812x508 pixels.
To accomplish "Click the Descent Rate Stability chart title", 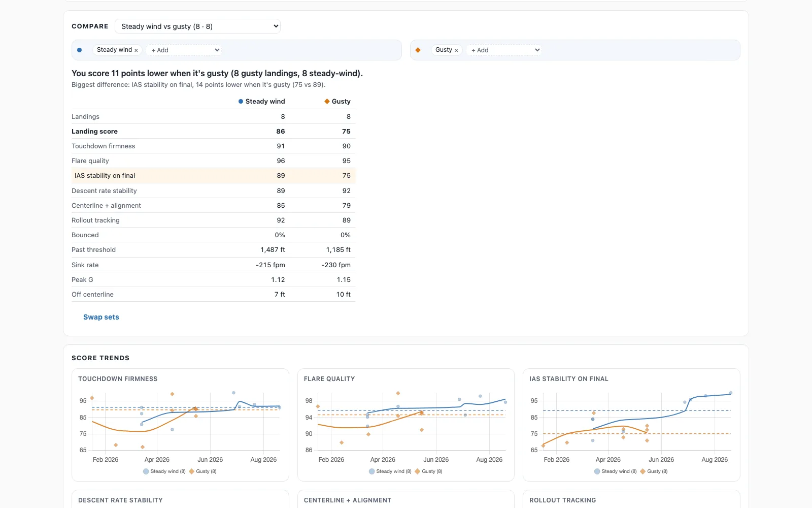I will [120, 500].
